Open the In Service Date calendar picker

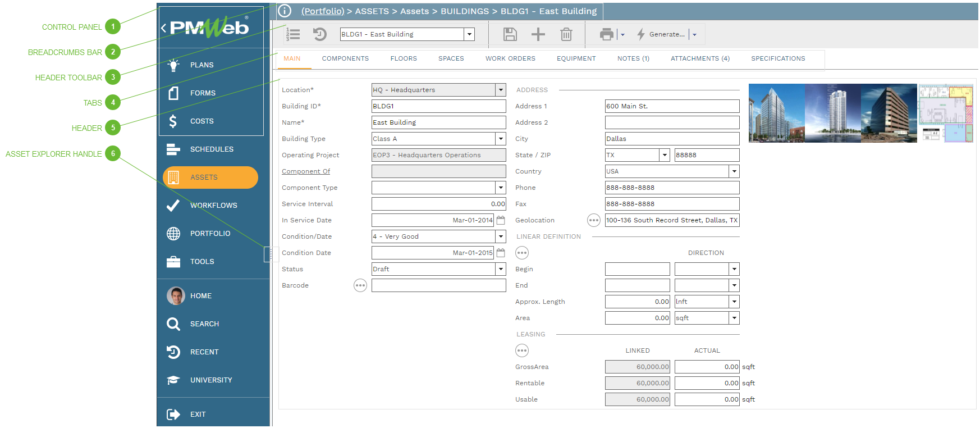[x=501, y=220]
